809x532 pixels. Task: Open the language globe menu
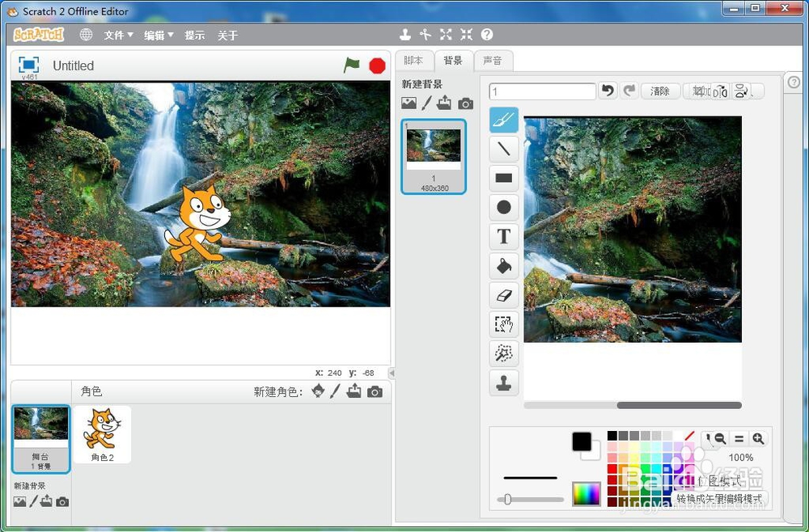click(x=87, y=35)
